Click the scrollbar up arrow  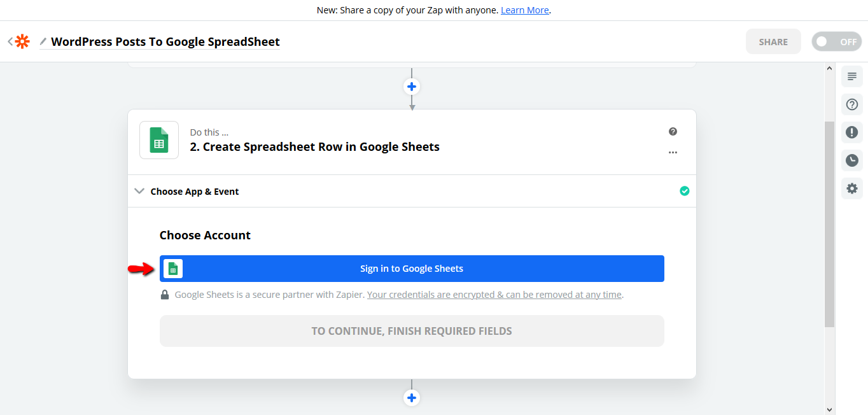tap(829, 68)
